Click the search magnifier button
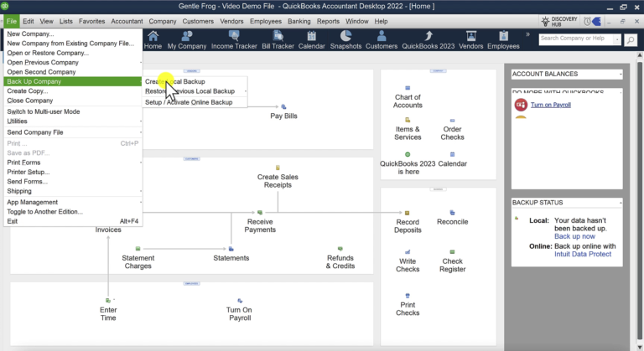644x351 pixels. pos(631,40)
